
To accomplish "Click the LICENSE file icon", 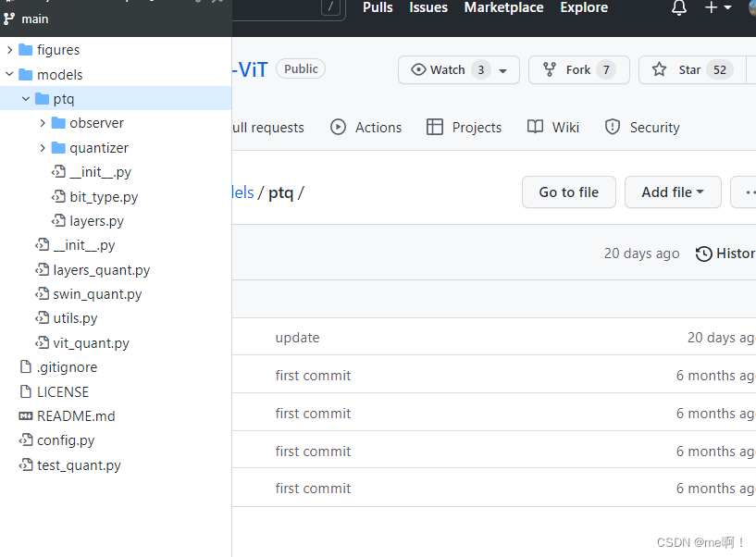I will click(26, 391).
